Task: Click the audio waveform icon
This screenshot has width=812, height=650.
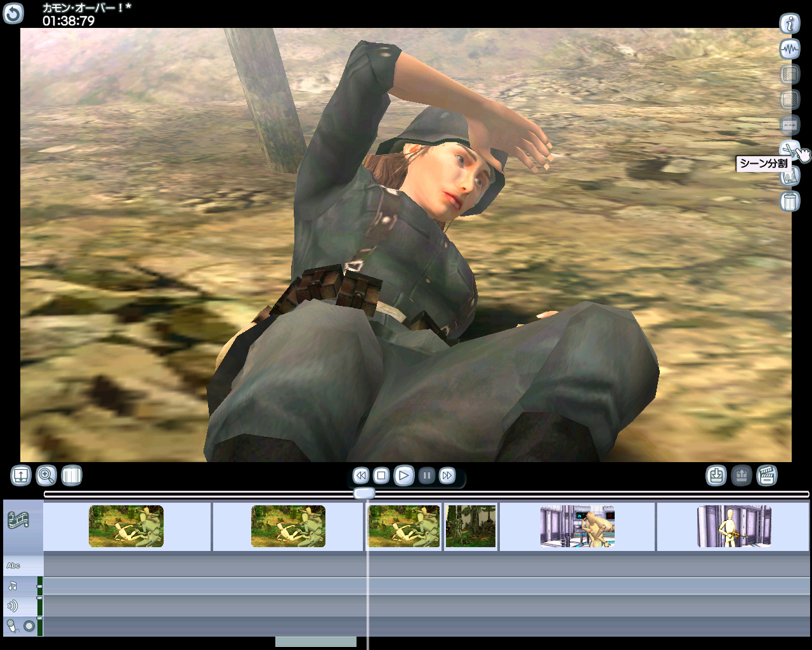Action: point(790,49)
